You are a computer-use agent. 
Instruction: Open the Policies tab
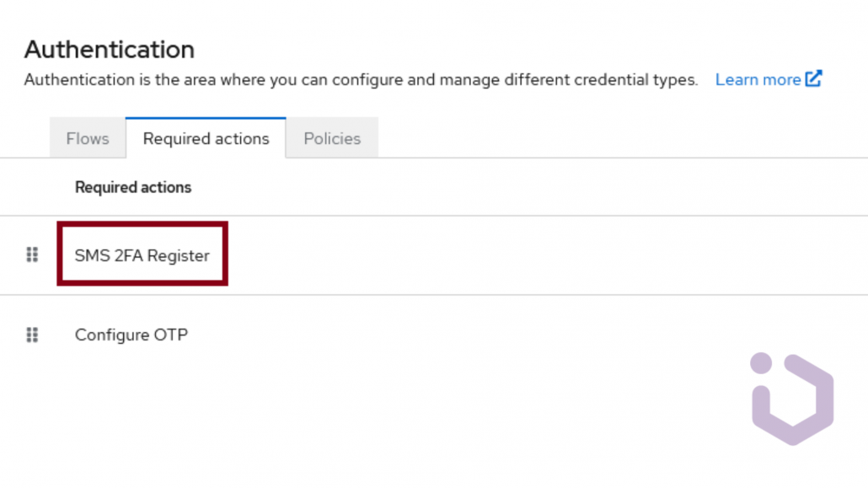coord(332,138)
